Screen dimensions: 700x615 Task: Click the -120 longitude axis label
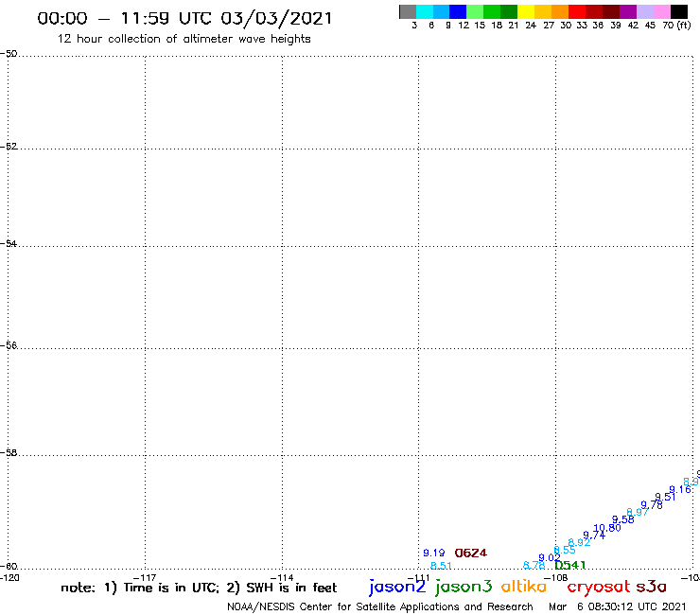click(9, 577)
